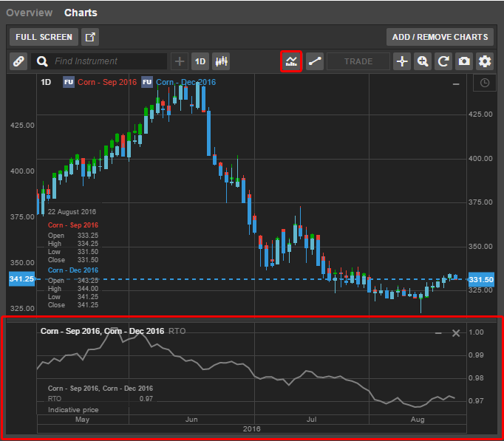Click ADD / REMOVE CHARTS button

tap(440, 37)
